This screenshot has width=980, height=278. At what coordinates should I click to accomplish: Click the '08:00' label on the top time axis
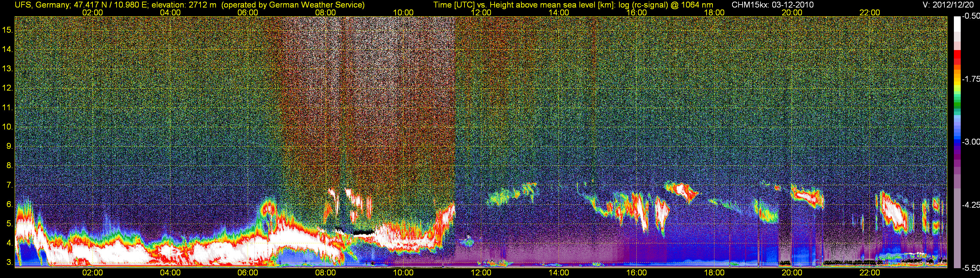pyautogui.click(x=326, y=12)
